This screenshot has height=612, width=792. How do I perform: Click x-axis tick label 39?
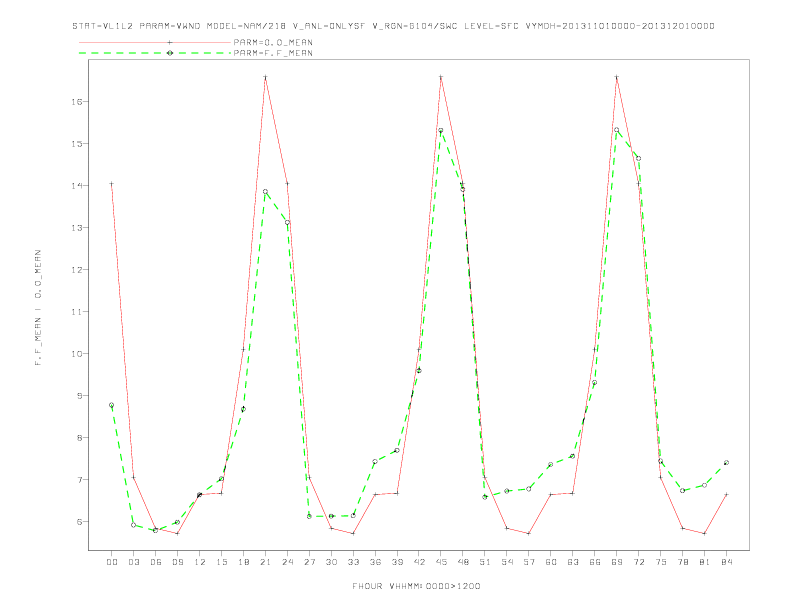397,562
